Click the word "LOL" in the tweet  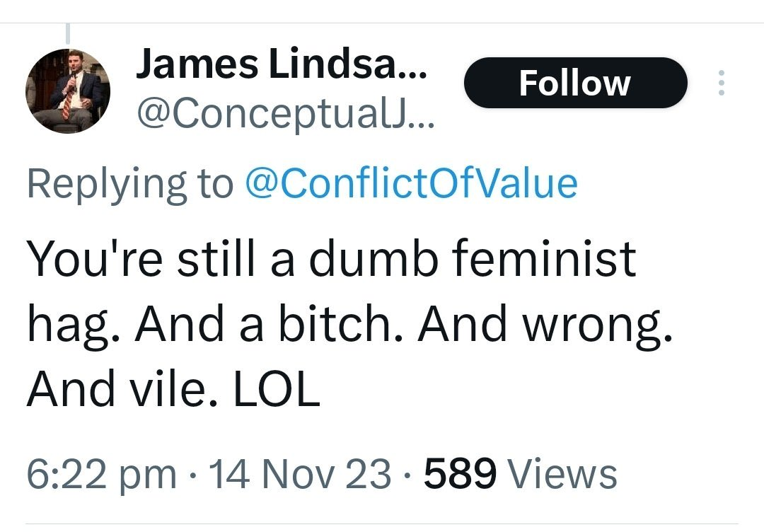click(x=277, y=391)
